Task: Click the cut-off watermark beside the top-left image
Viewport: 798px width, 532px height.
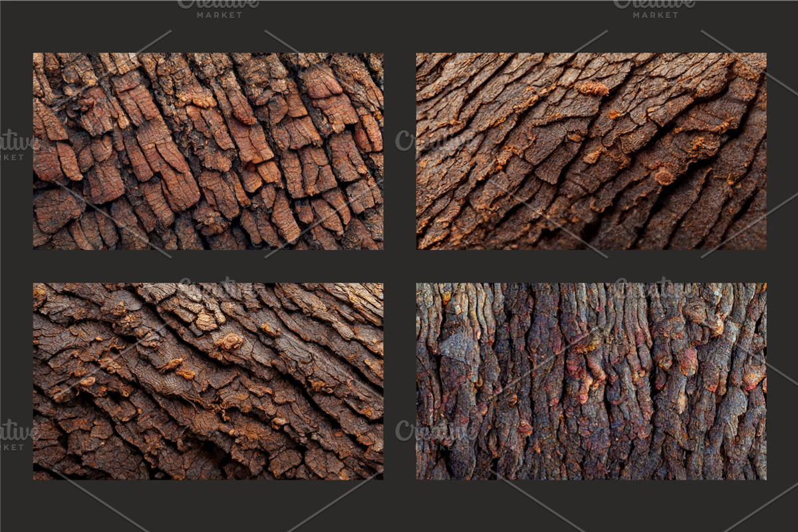Action: coord(17,146)
